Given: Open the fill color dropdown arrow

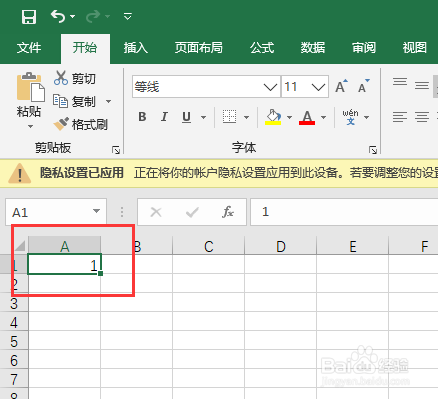Looking at the screenshot, I should click(x=289, y=117).
